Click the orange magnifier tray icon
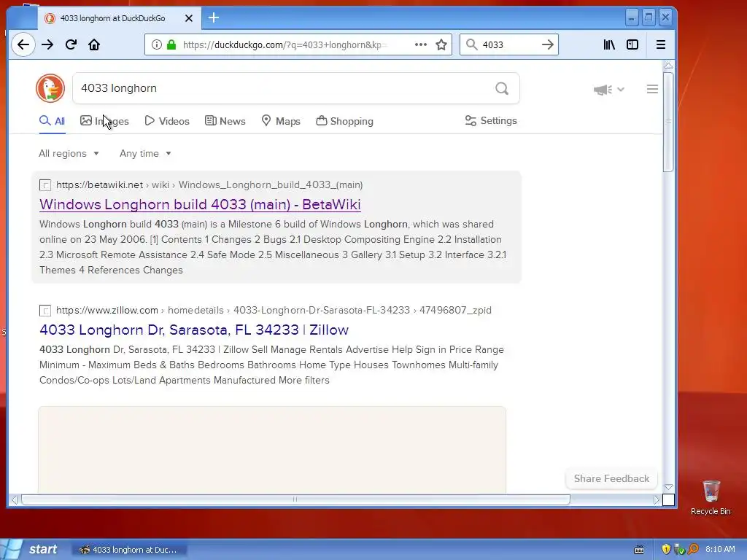747x560 pixels. (694, 549)
